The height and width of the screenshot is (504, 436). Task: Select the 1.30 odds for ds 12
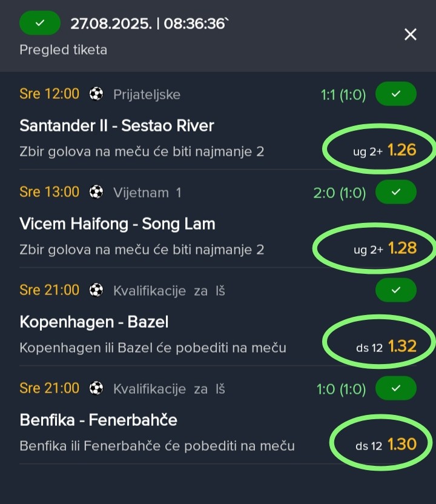tap(402, 444)
